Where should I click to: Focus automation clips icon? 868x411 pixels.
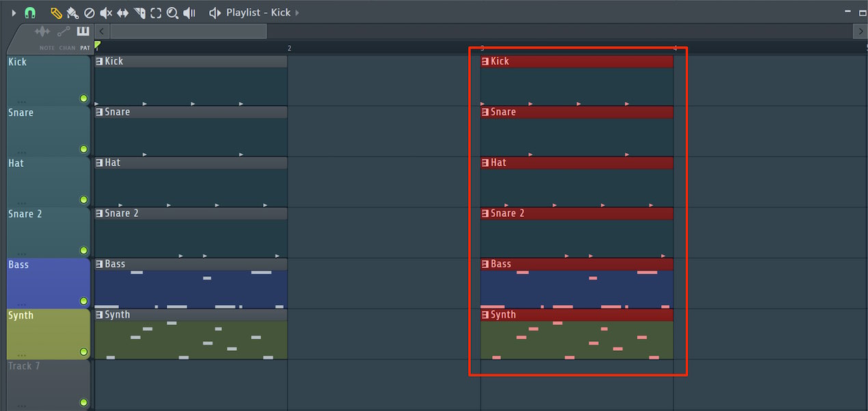pos(64,31)
